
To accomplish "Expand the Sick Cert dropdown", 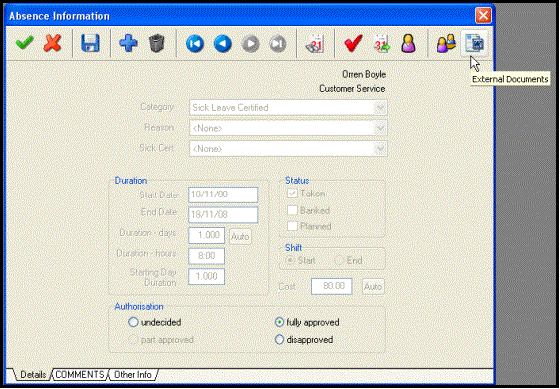I will pos(380,148).
